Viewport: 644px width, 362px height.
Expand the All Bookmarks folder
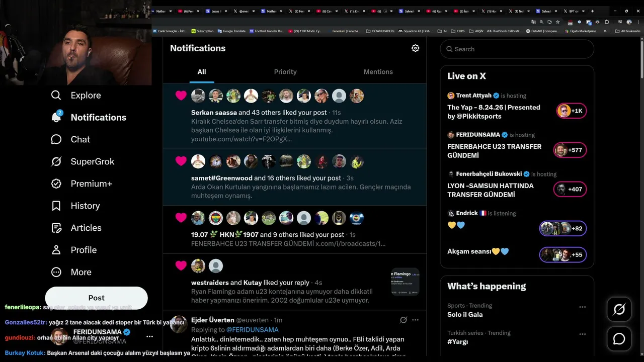tap(628, 31)
